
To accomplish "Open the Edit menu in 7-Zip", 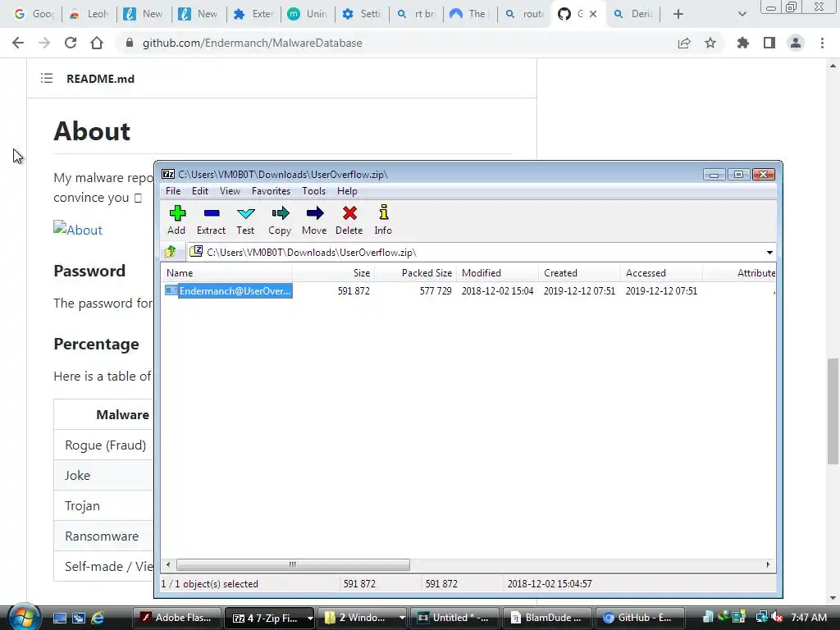I will tap(200, 190).
